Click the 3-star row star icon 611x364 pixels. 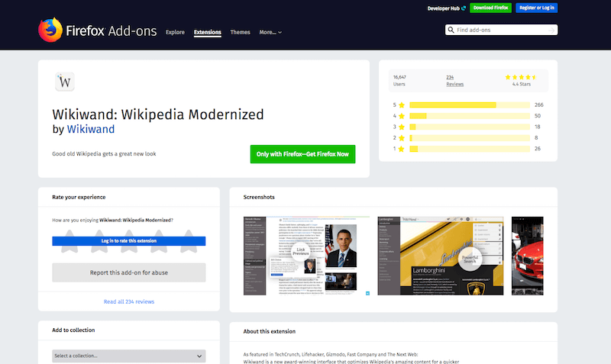(402, 127)
